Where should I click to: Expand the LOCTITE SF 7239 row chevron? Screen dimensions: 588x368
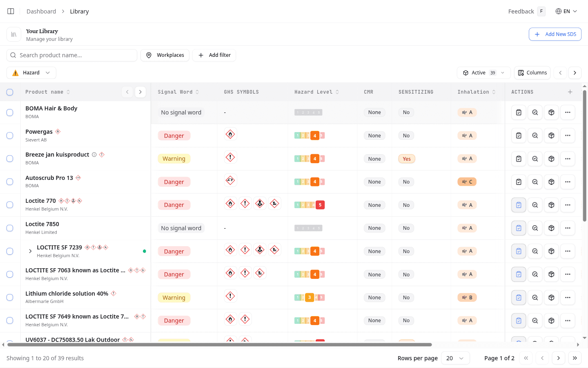pyautogui.click(x=30, y=251)
